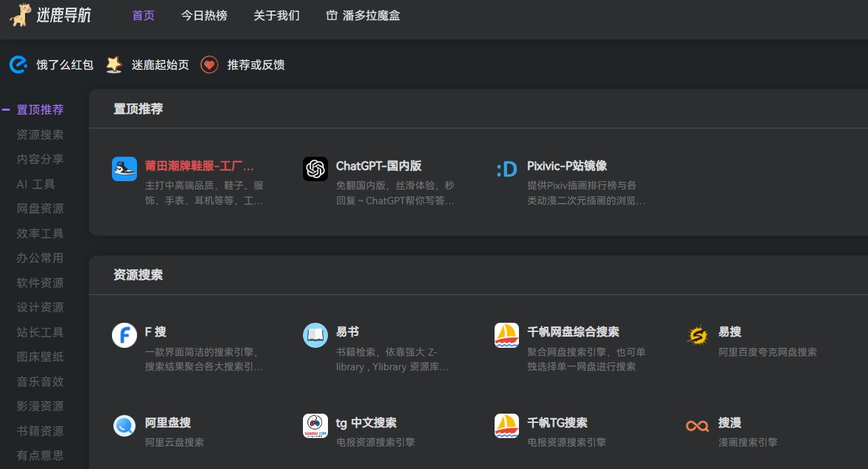Click the 阿里盘搜 magnifier icon
Viewport: 868px width, 469px height.
[124, 426]
